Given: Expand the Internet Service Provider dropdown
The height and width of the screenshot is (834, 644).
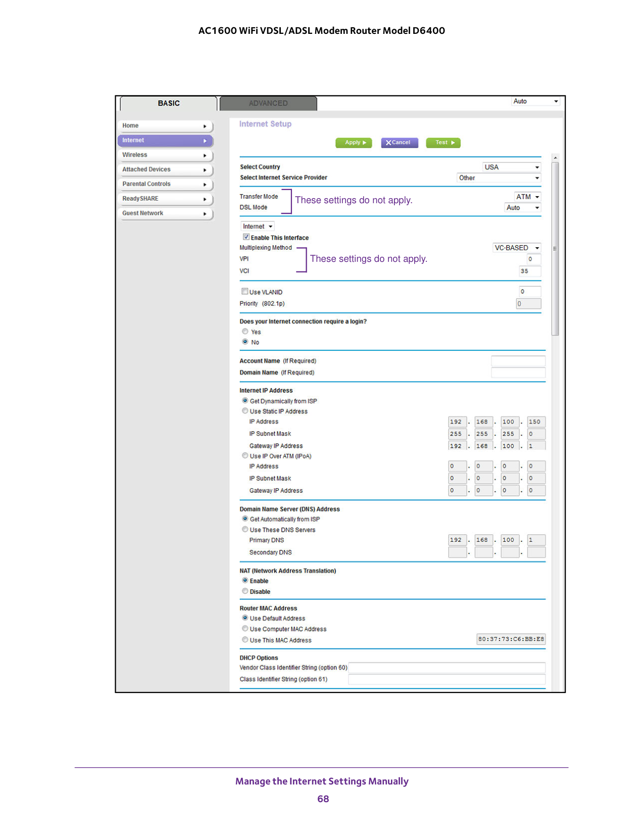Looking at the screenshot, I should pyautogui.click(x=498, y=178).
